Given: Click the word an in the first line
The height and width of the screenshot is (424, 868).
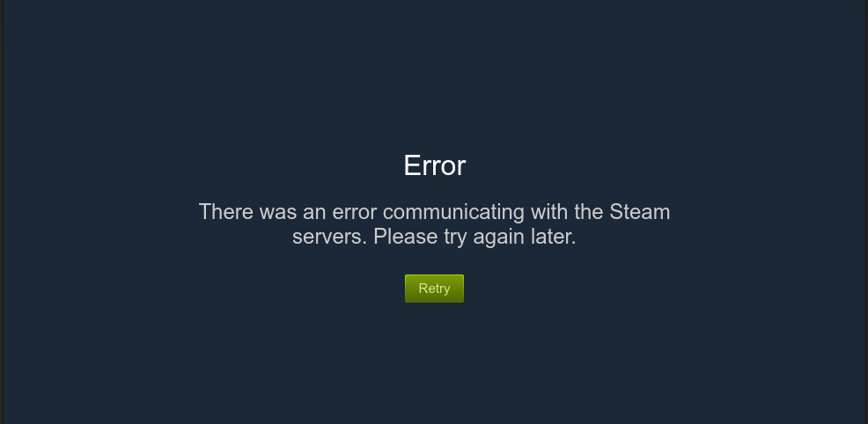Looking at the screenshot, I should [314, 213].
